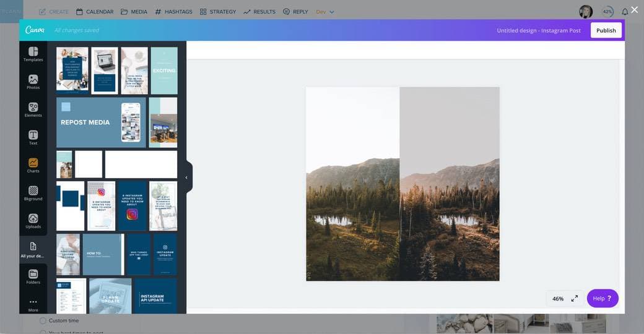
Task: Open the Folders panel
Action: click(33, 277)
